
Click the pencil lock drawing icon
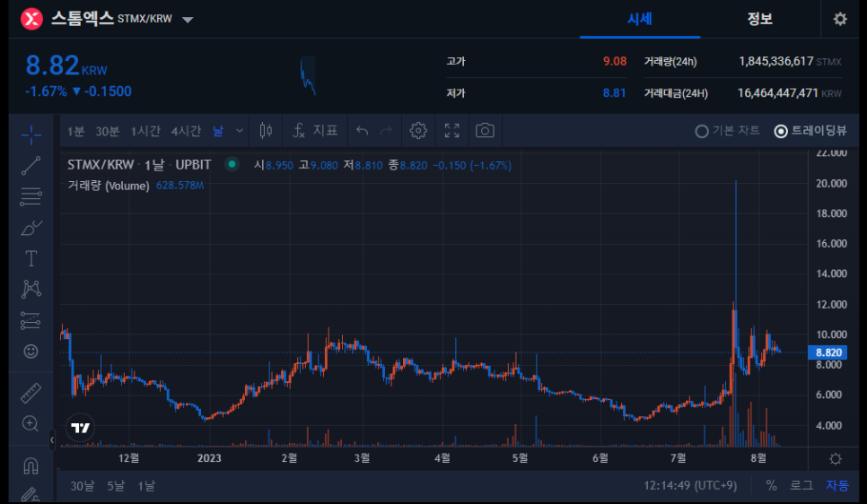[31, 494]
